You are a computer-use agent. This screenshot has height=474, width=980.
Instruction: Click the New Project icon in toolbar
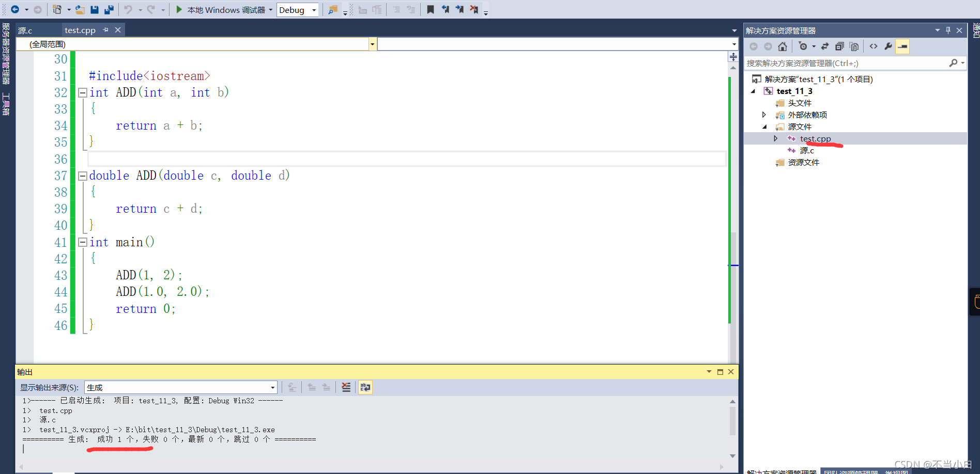(57, 9)
